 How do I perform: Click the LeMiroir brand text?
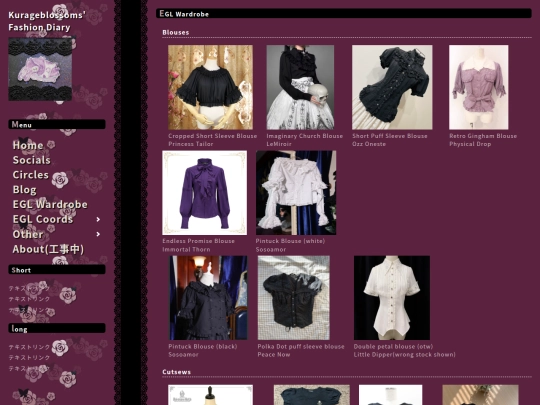279,144
